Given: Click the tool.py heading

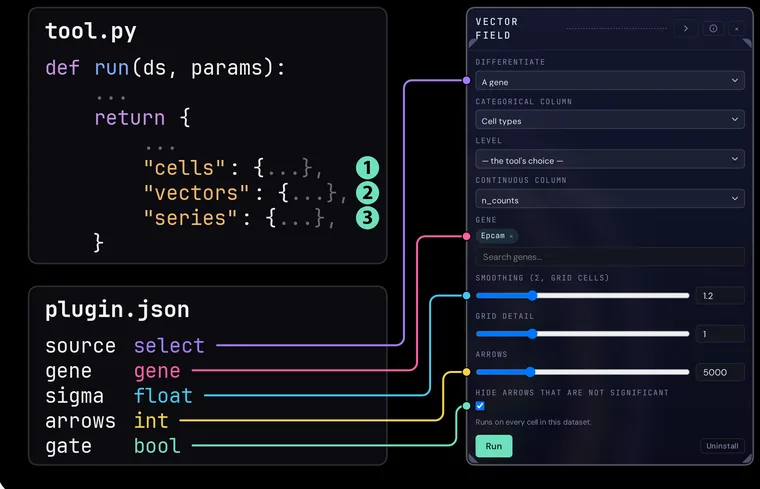Looking at the screenshot, I should (x=91, y=32).
